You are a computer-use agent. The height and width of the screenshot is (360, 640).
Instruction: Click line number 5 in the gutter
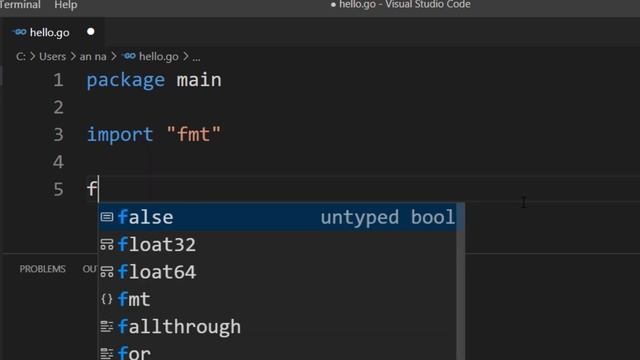pyautogui.click(x=58, y=189)
